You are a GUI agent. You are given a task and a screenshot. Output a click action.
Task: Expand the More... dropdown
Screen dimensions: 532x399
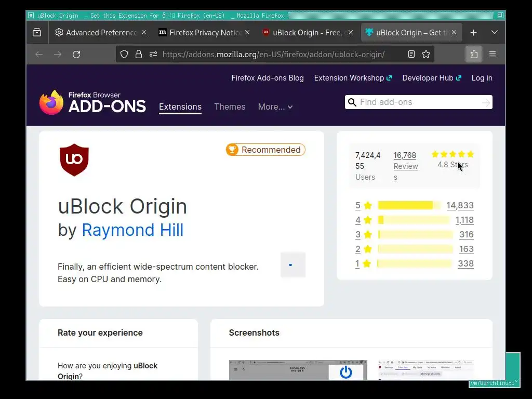point(275,107)
